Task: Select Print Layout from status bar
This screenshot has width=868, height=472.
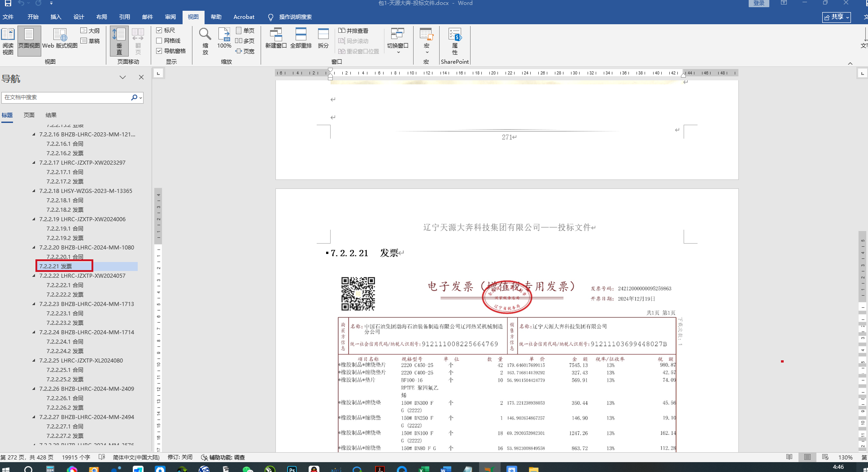Action: 807,457
